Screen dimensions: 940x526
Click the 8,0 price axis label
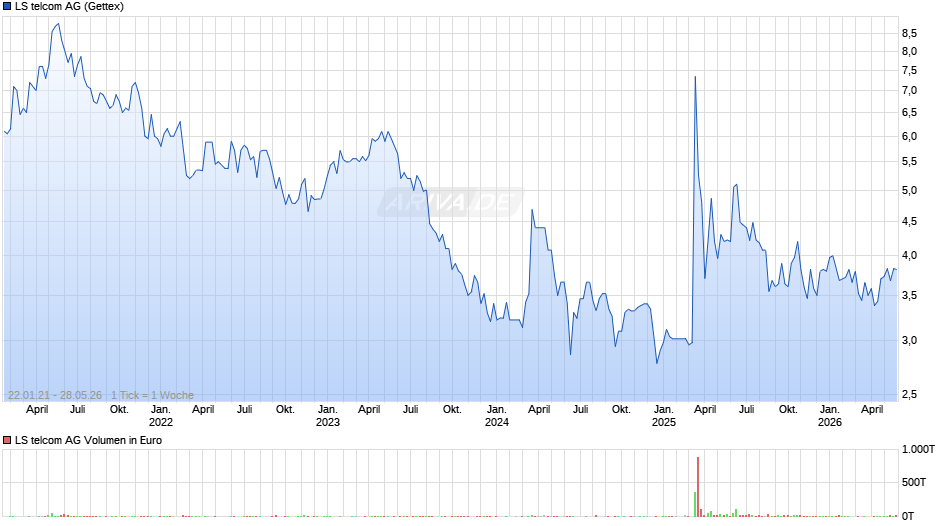point(909,52)
